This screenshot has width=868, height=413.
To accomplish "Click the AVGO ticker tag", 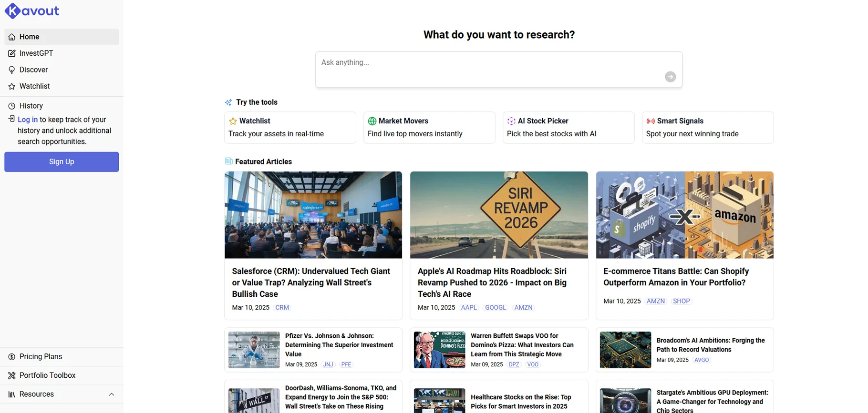I will pyautogui.click(x=702, y=360).
